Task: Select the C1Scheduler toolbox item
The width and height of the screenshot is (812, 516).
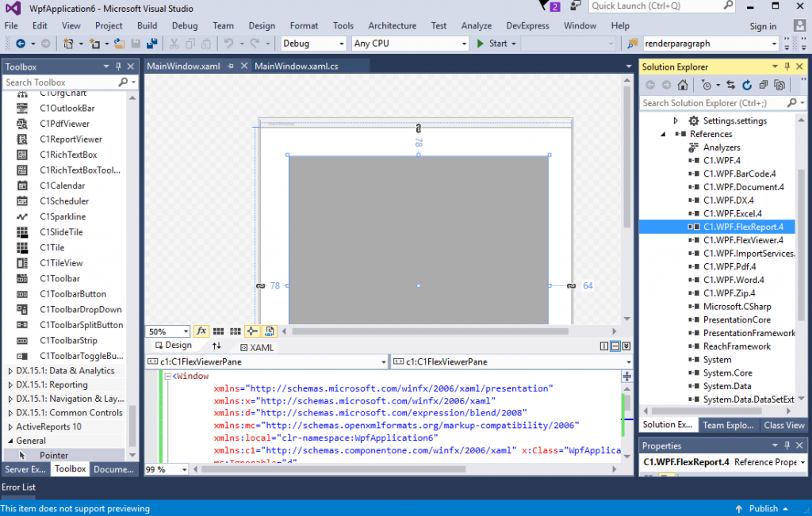Action: pos(63,201)
